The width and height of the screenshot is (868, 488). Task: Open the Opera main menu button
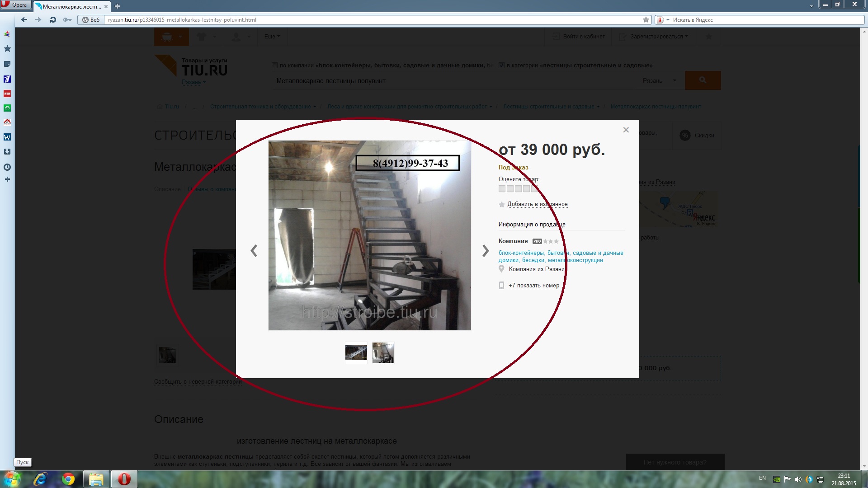click(x=16, y=5)
